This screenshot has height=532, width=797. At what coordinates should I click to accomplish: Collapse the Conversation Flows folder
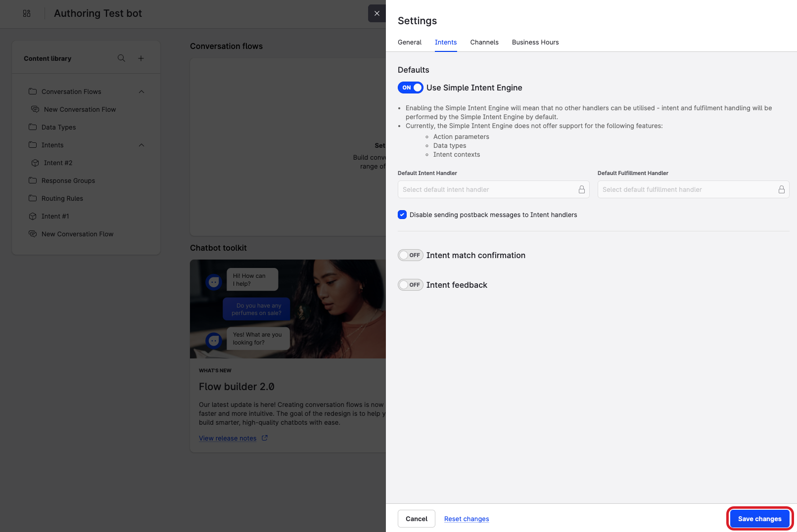(141, 91)
